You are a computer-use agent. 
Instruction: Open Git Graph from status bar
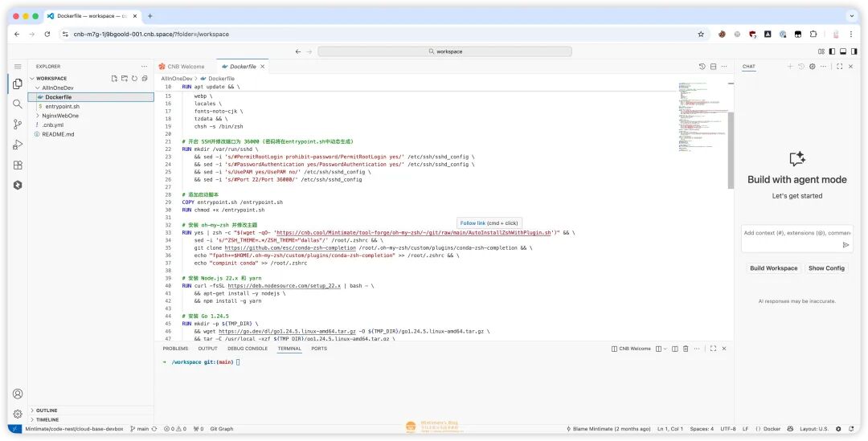click(x=222, y=429)
